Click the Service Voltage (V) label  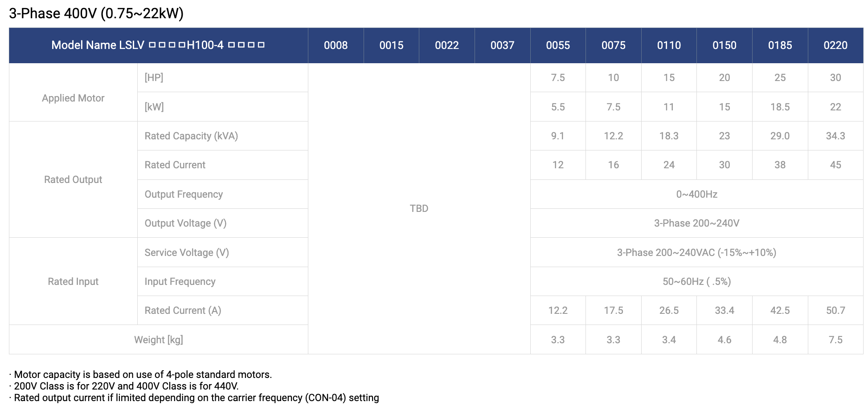187,252
